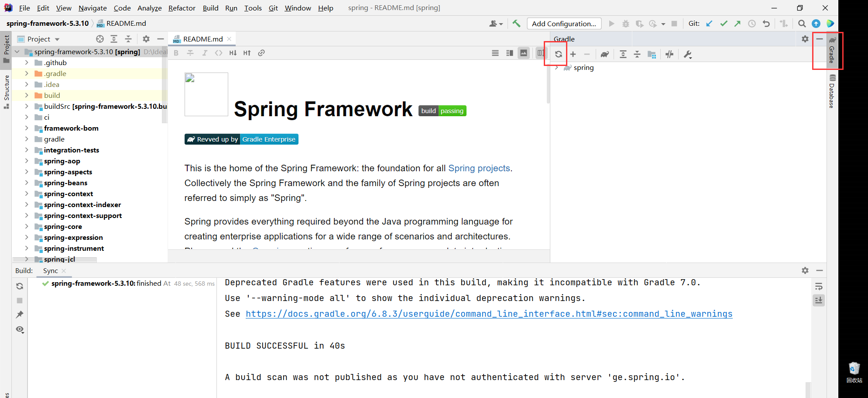Commit changes with Git checkmark
Viewport: 868px width, 398px height.
[x=724, y=24]
